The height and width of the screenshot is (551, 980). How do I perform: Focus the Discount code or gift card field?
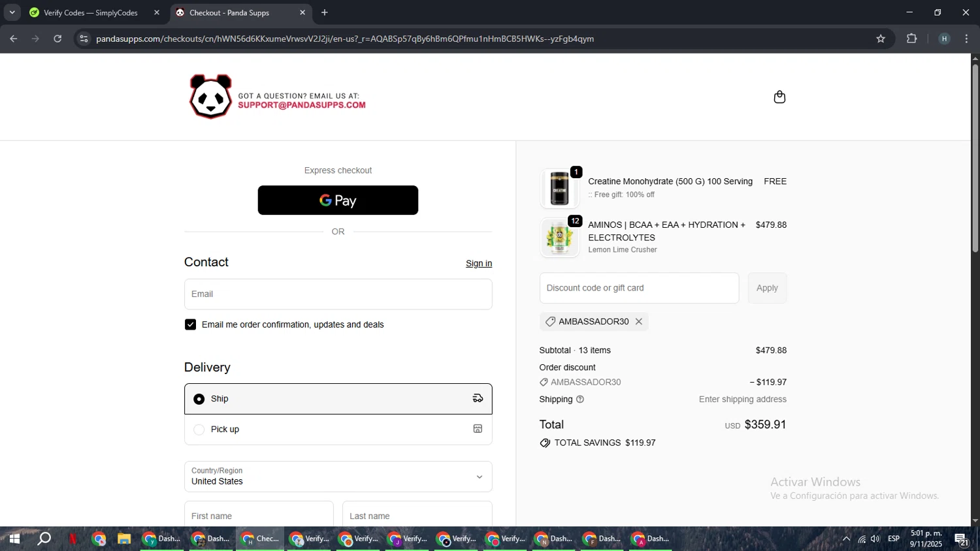(639, 288)
